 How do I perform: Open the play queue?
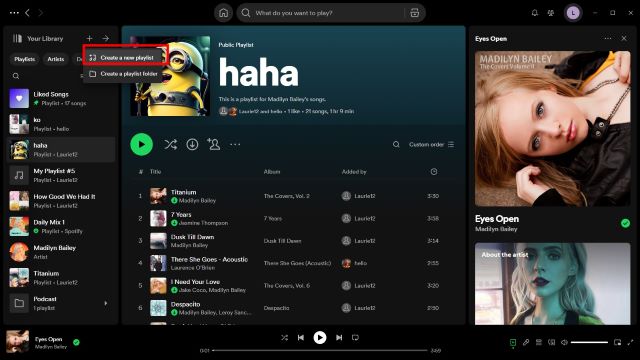(539, 342)
